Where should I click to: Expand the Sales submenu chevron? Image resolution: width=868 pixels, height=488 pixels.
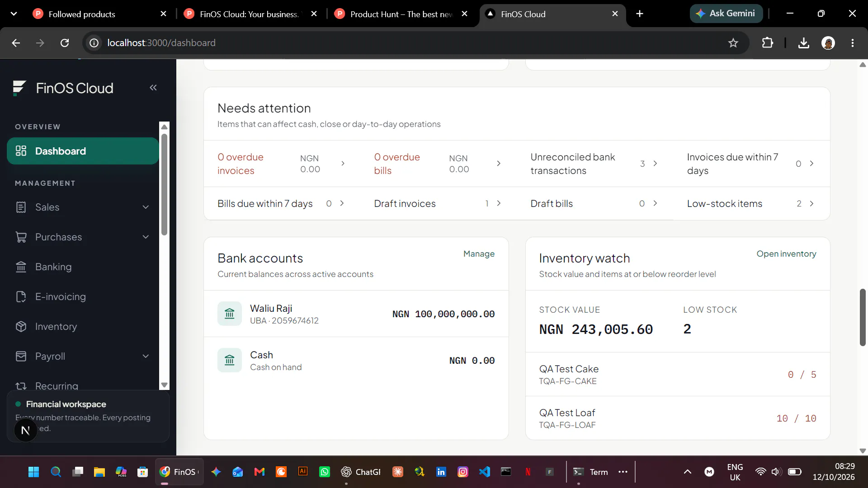tap(146, 207)
